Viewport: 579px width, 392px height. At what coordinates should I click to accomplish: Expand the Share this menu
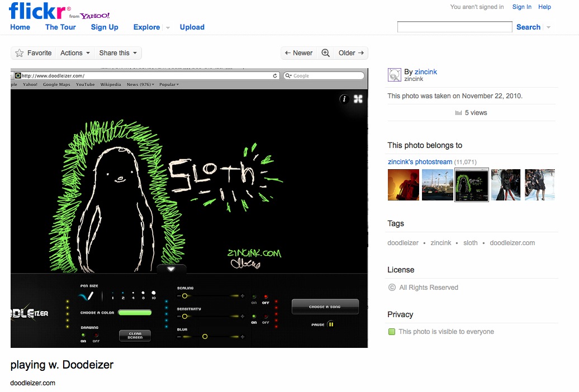click(118, 53)
